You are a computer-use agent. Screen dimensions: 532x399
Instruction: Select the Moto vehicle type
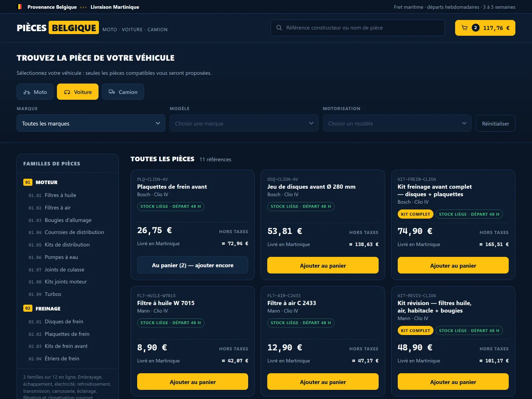[x=35, y=92]
